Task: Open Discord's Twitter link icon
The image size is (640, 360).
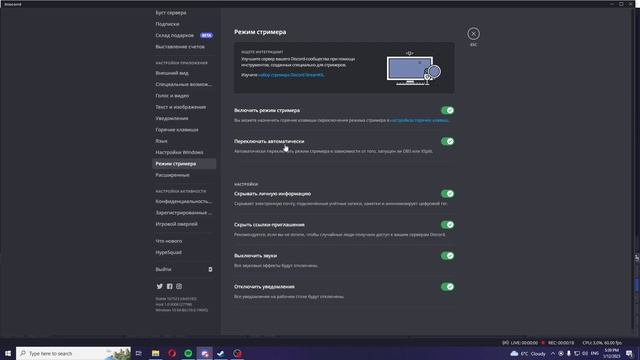Action: (x=160, y=287)
